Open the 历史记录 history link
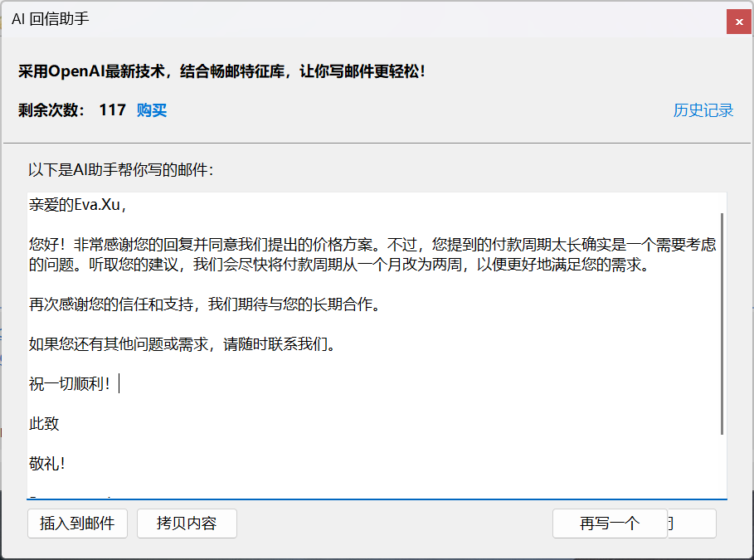 703,110
